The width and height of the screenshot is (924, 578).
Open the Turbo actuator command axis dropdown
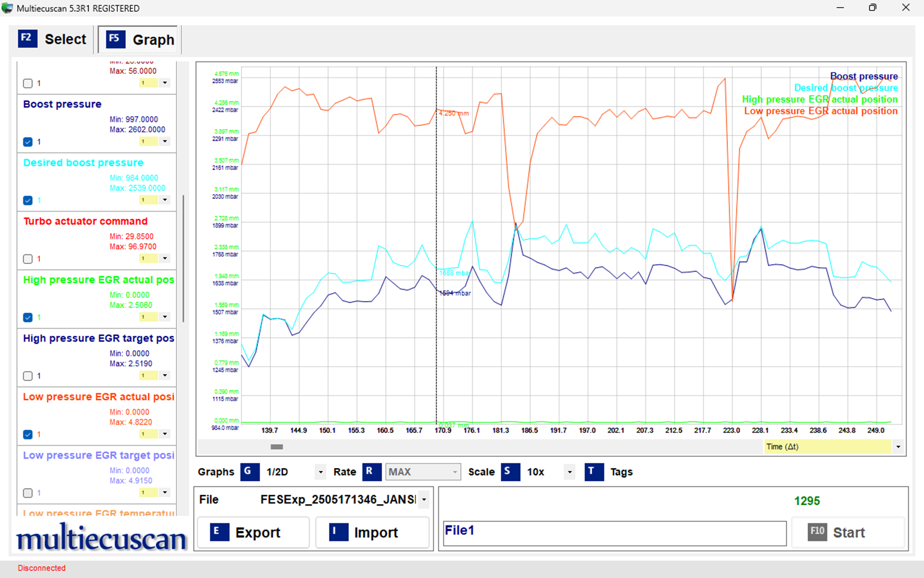pyautogui.click(x=165, y=258)
